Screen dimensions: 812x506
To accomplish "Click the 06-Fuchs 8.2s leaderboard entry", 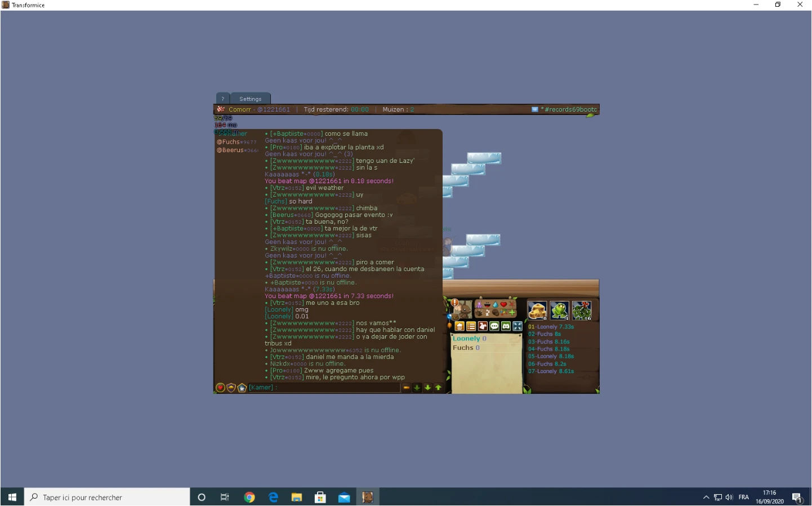I will pyautogui.click(x=547, y=364).
